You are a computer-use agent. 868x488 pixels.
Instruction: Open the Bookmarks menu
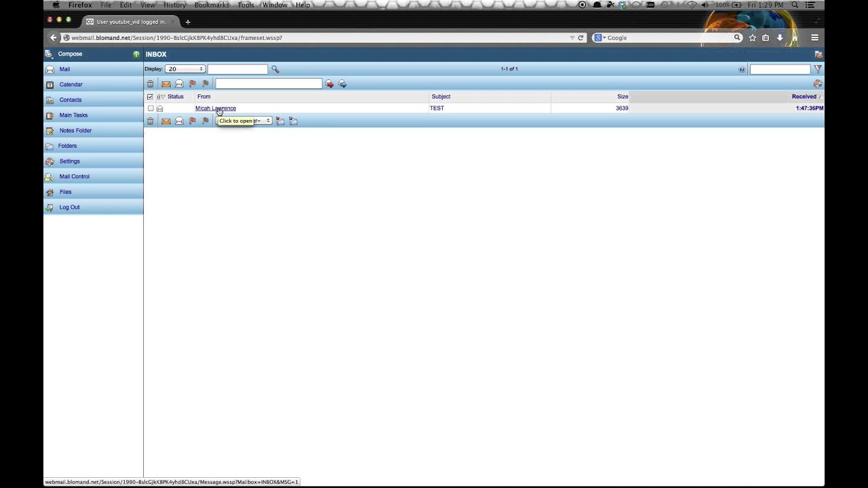(212, 5)
